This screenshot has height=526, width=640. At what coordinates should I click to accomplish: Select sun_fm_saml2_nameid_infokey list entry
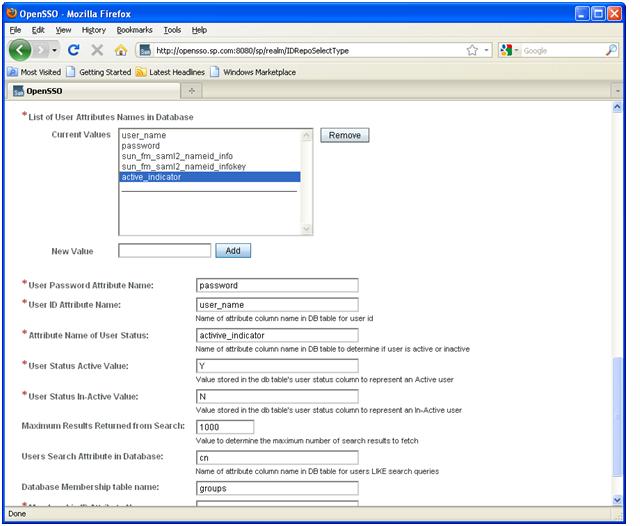click(x=210, y=166)
